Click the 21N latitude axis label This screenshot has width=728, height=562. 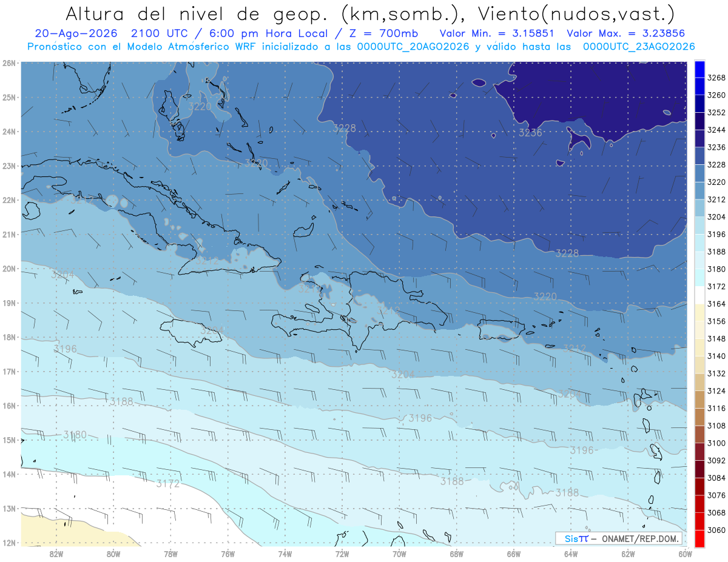pos(9,234)
